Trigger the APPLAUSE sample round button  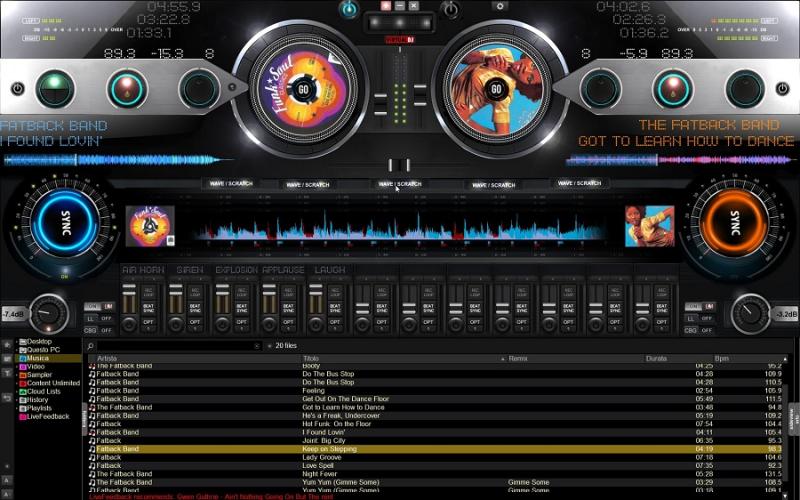(269, 323)
